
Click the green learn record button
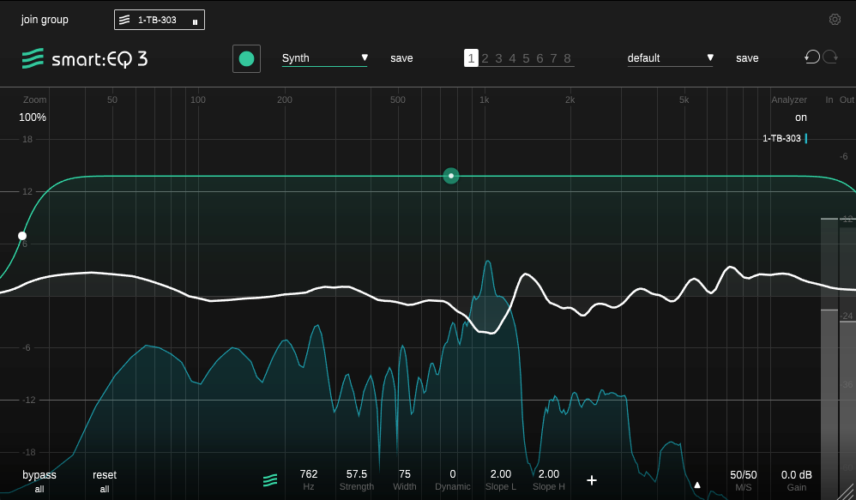pyautogui.click(x=246, y=58)
